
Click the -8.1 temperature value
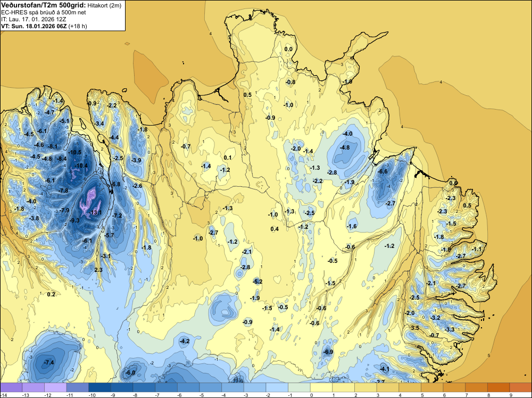pos(53,146)
